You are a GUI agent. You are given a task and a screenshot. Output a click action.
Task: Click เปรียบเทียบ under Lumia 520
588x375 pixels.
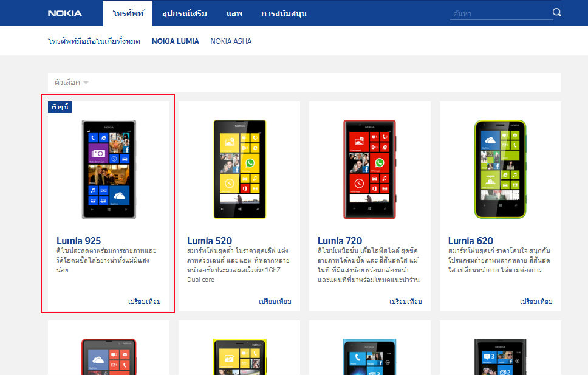(275, 301)
